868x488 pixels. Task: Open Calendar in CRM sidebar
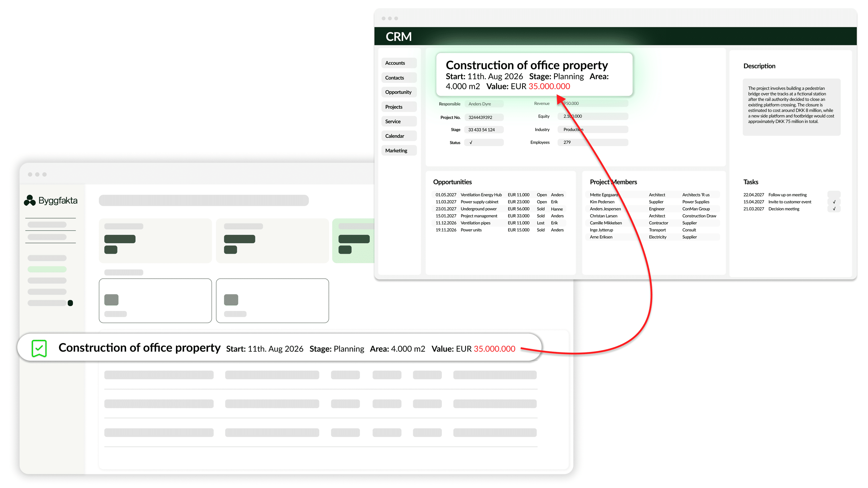pos(399,136)
